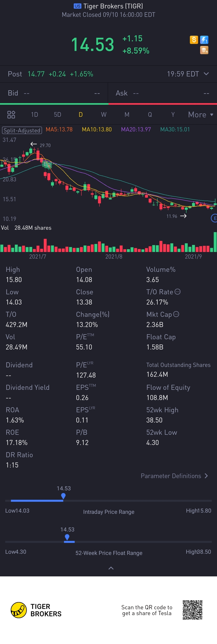
Task: Tap the green B buy markers on chart
Action: [x=47, y=165]
